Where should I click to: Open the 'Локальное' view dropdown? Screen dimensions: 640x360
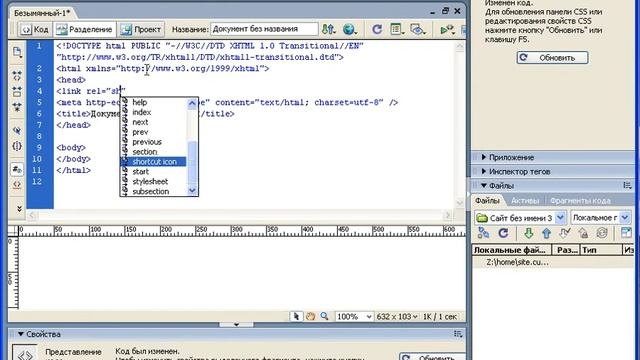(x=600, y=218)
